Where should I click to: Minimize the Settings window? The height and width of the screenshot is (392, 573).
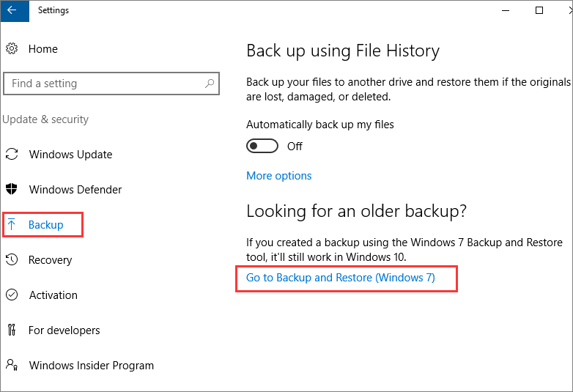[506, 10]
